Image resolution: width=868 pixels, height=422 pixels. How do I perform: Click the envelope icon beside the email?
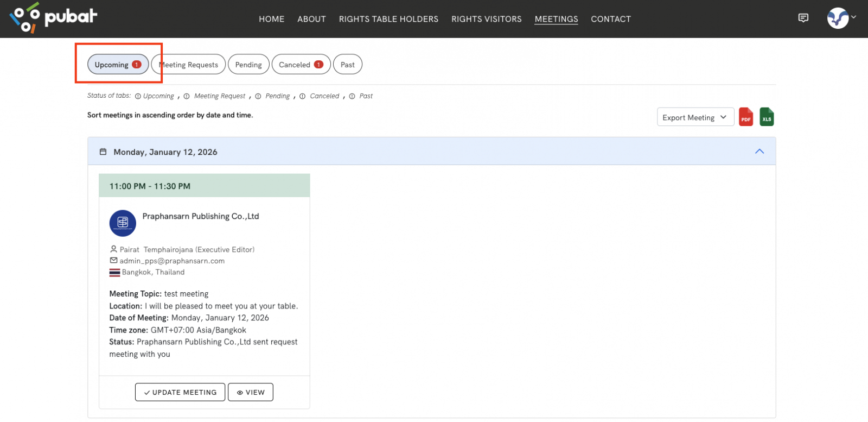pos(113,260)
